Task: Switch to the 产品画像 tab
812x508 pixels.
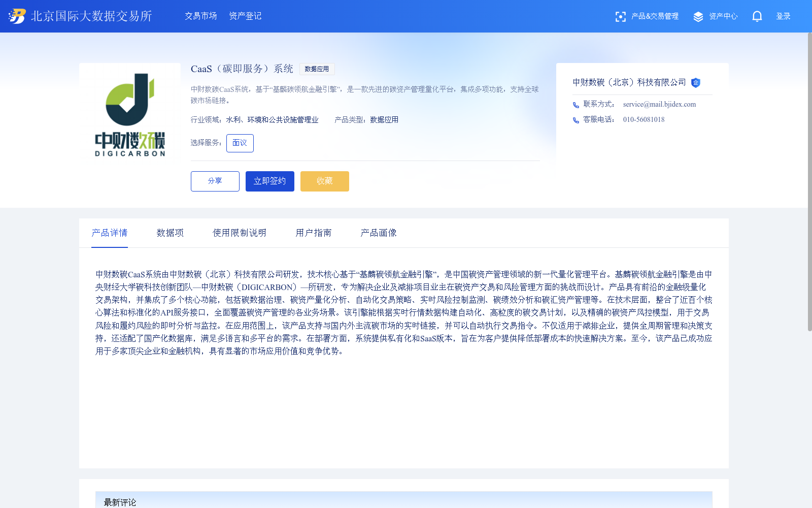Action: point(379,233)
